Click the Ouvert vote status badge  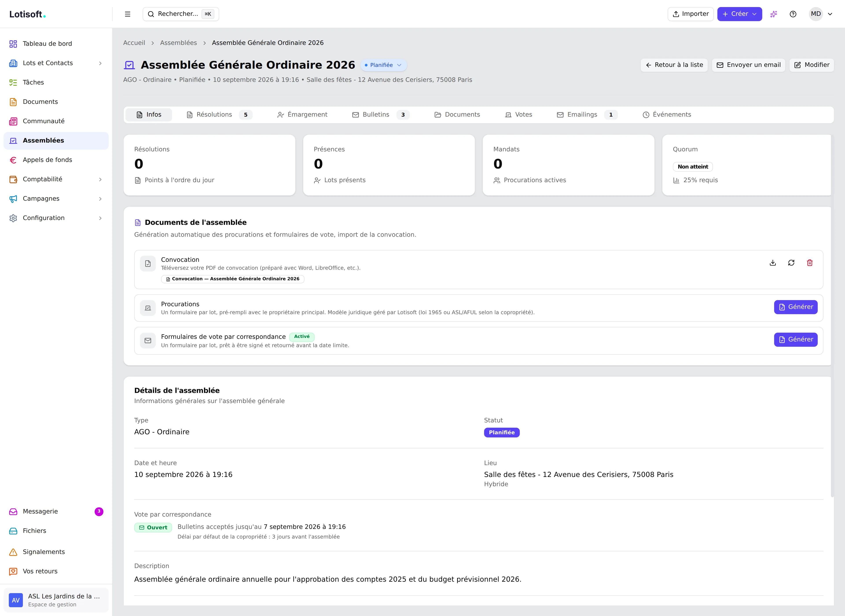[x=153, y=528]
